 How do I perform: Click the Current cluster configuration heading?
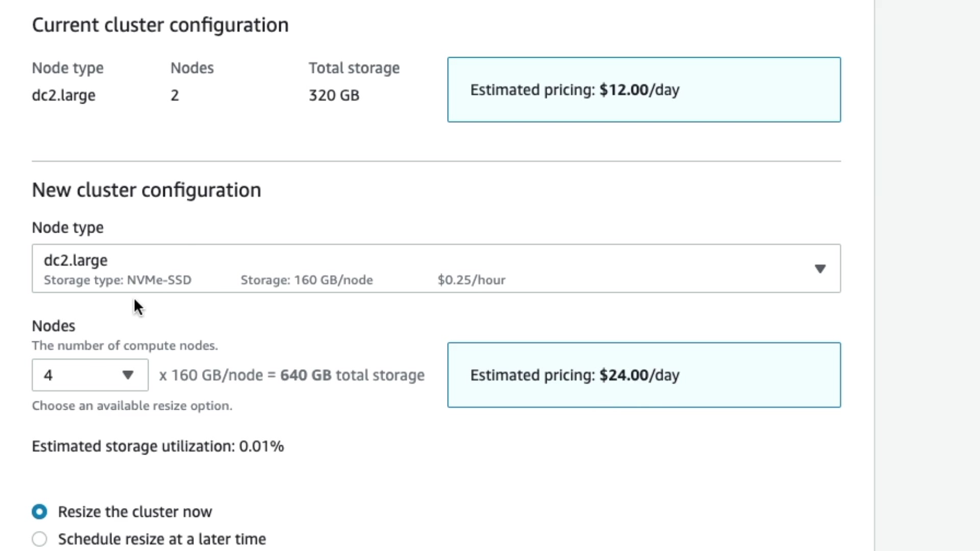point(160,25)
